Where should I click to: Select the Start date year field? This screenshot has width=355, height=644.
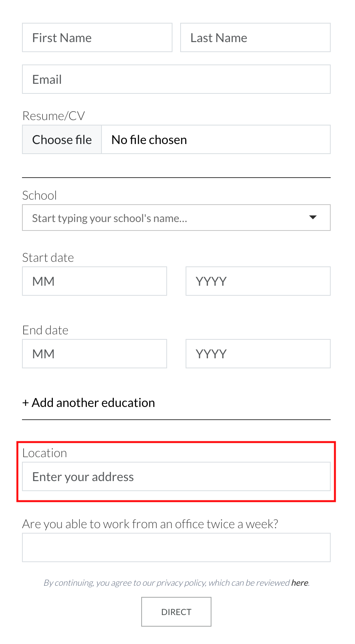(258, 281)
